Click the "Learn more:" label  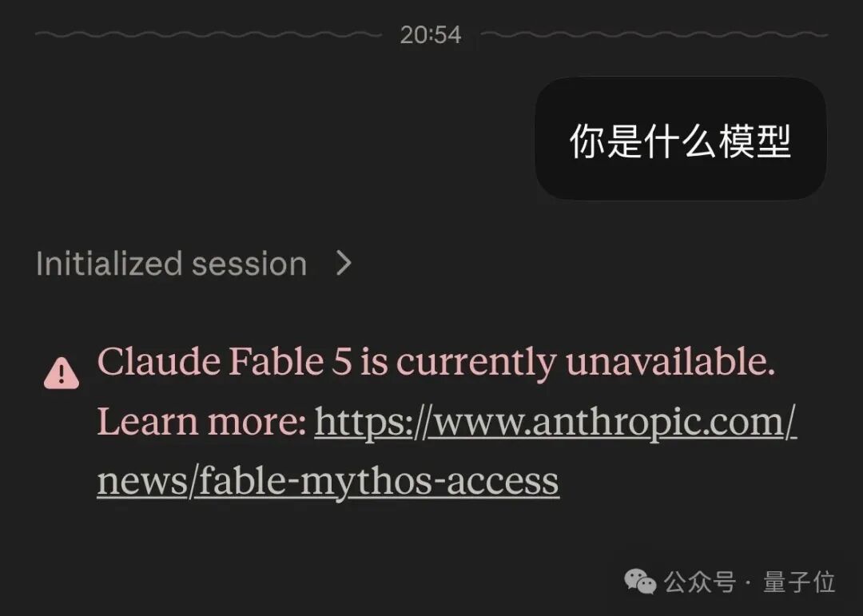201,422
